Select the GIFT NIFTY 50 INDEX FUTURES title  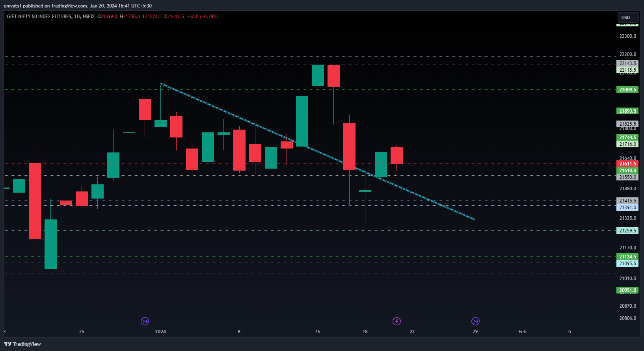click(x=39, y=17)
